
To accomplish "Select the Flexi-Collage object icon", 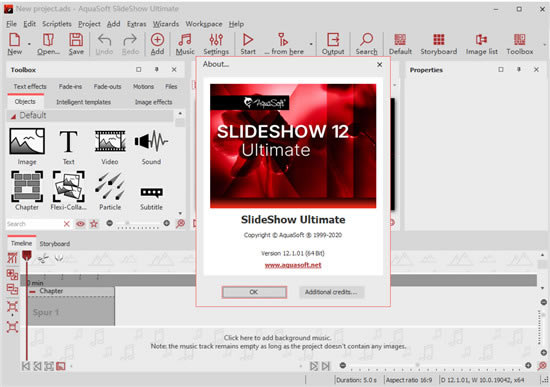I will tap(68, 191).
